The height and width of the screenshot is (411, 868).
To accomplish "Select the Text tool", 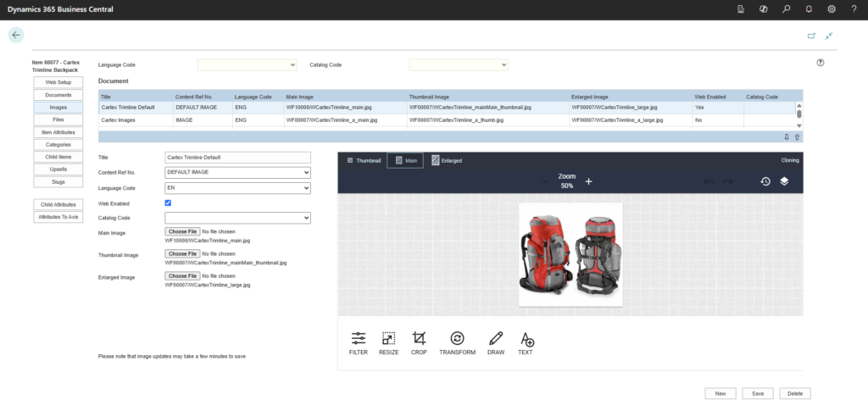I will [x=526, y=342].
